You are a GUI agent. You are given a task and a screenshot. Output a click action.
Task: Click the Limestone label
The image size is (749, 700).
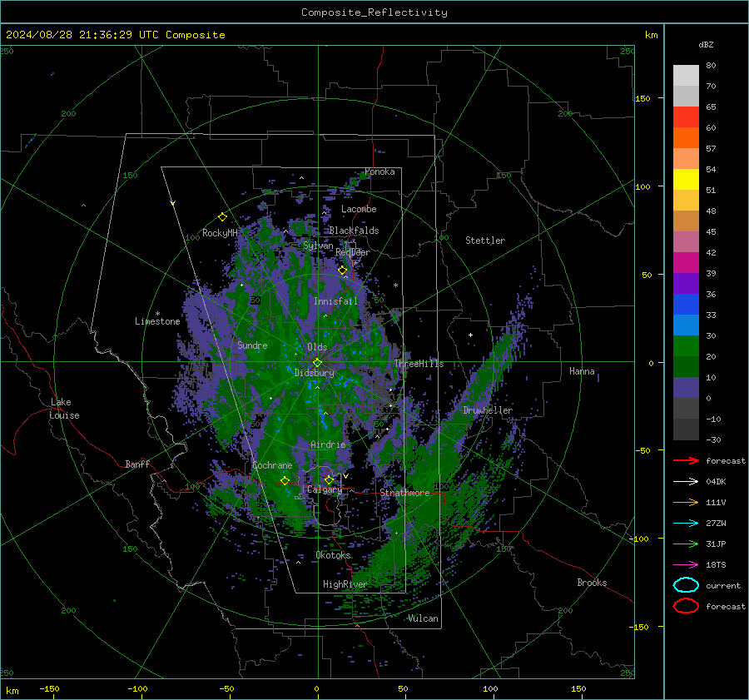coord(157,321)
